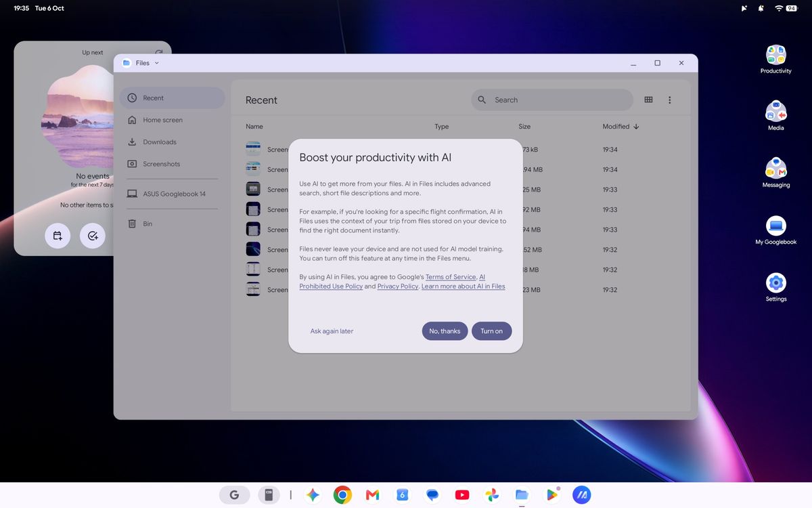Image resolution: width=812 pixels, height=508 pixels.
Task: Maximize the Files window
Action: 657,63
